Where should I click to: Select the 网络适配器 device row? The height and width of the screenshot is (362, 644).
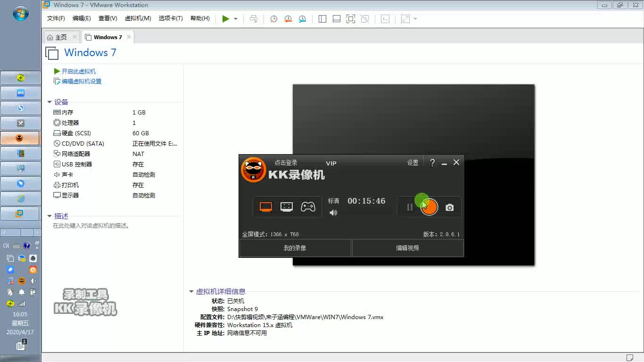(x=116, y=154)
